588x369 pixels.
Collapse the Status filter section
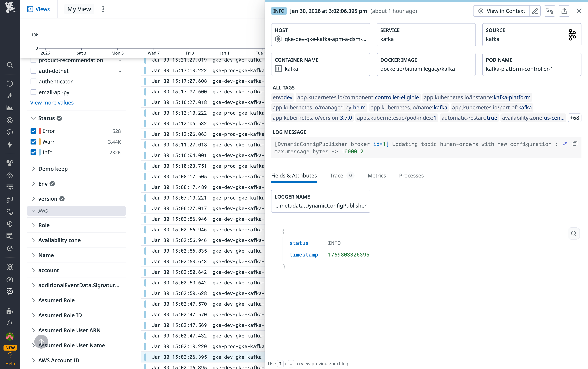pos(33,118)
